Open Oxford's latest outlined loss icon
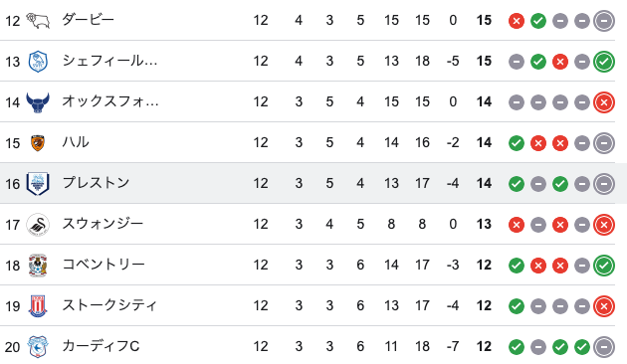627x364 pixels. click(x=604, y=102)
